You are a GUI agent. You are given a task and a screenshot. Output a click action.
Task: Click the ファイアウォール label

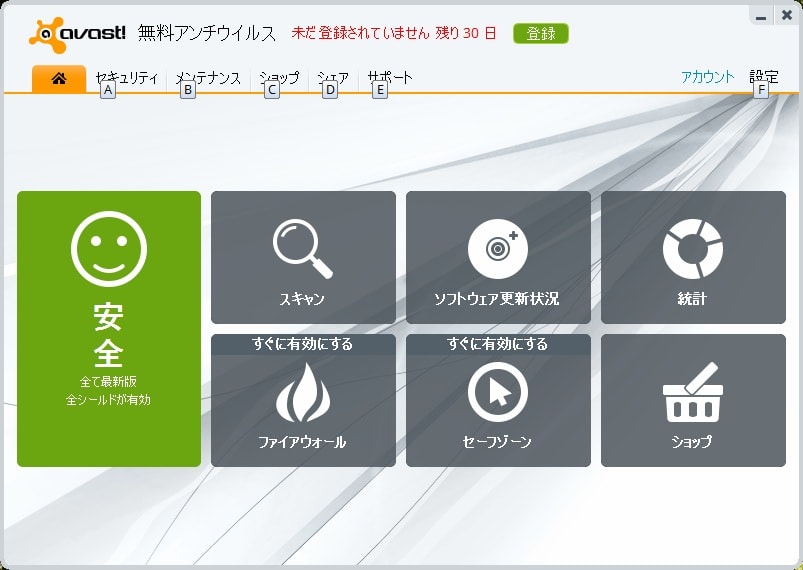(302, 442)
